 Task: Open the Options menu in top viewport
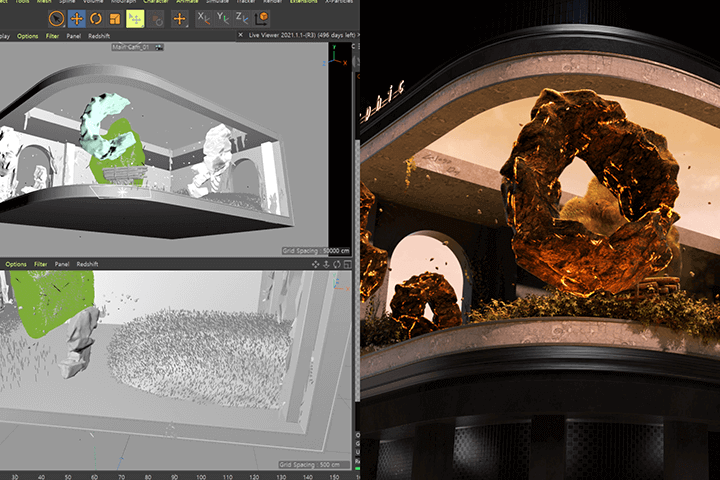pyautogui.click(x=27, y=36)
